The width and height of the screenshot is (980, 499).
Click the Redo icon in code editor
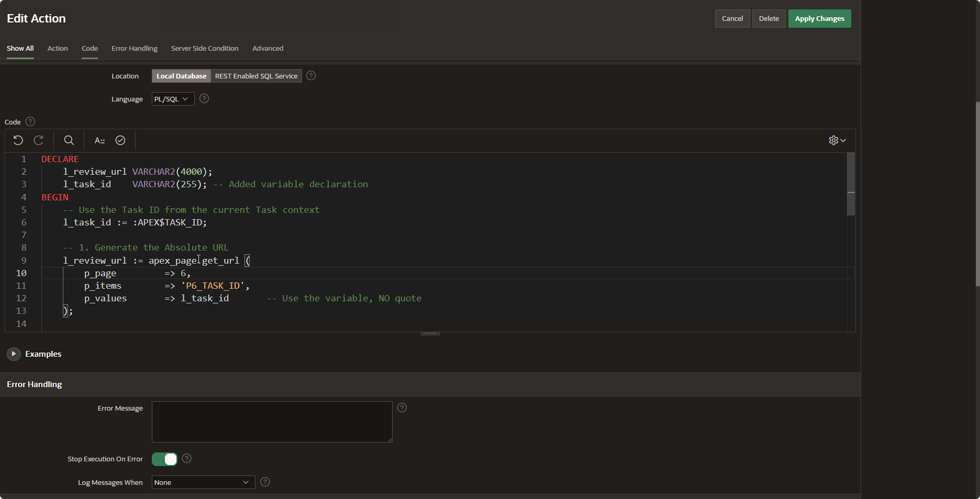(x=39, y=140)
